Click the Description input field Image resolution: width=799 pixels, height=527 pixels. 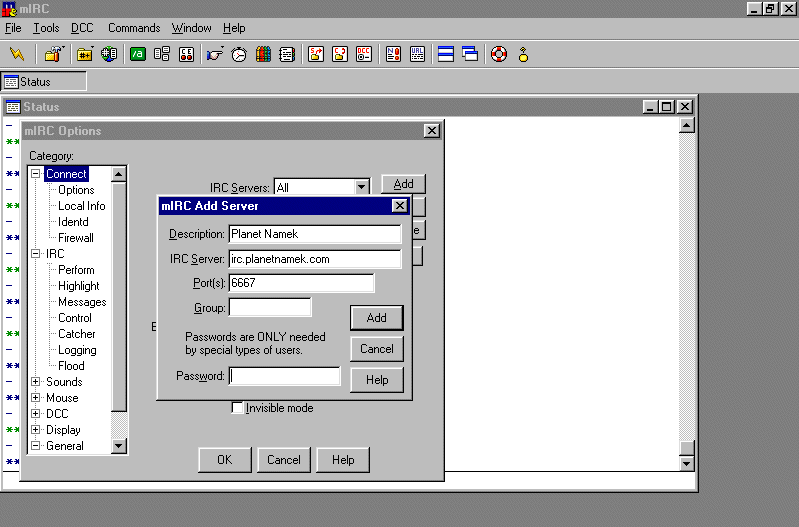coord(315,234)
